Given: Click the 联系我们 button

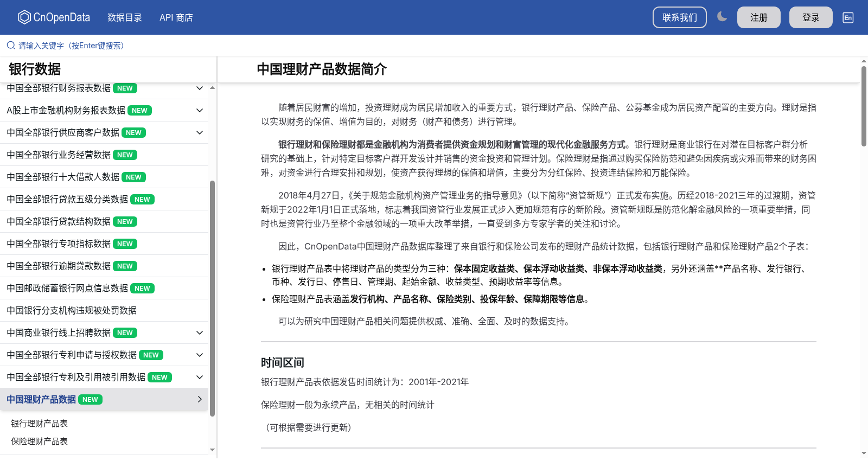Looking at the screenshot, I should pos(680,17).
